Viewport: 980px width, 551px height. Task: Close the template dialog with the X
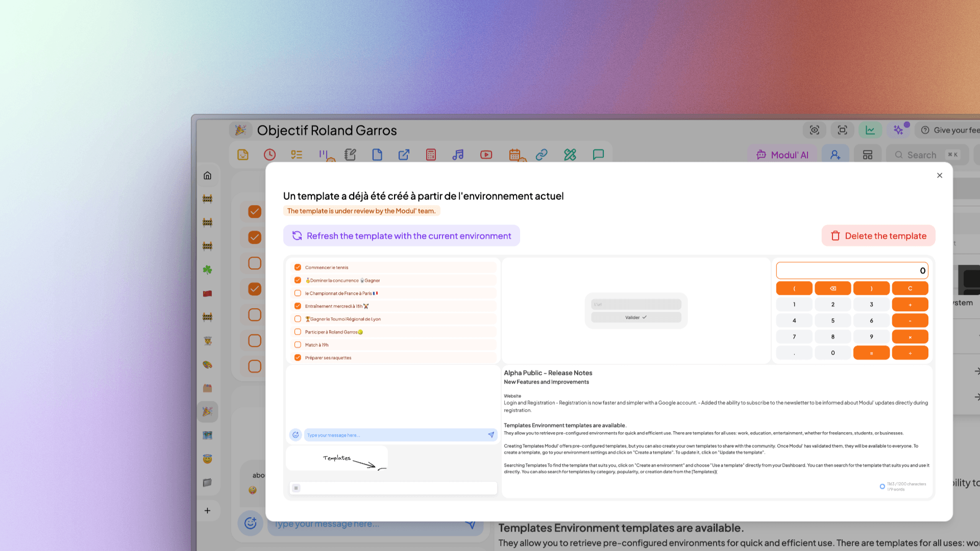(x=940, y=175)
